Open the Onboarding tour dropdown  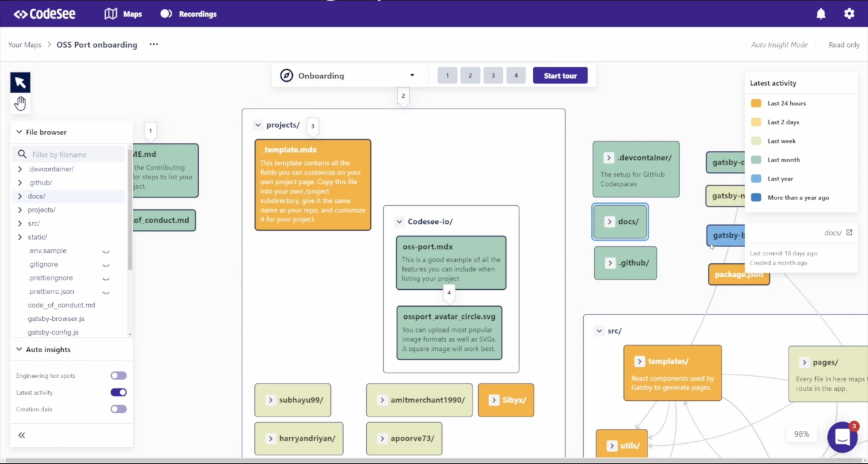412,75
